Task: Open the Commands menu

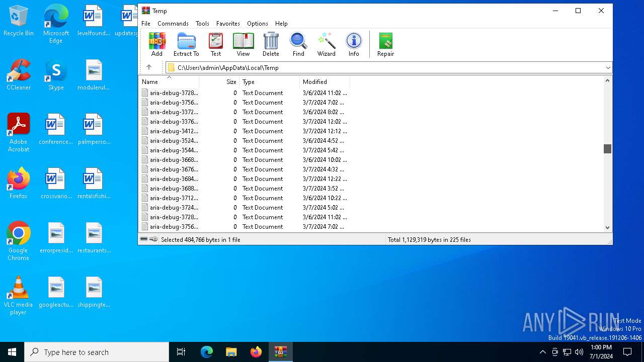Action: (x=173, y=24)
